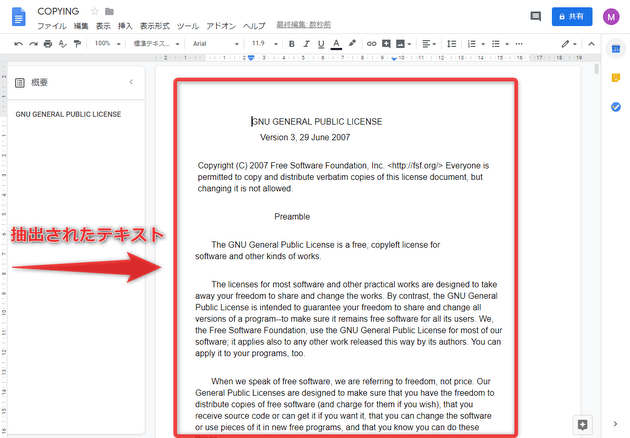Open the 挿入 menu
This screenshot has width=630, height=438.
(125, 26)
